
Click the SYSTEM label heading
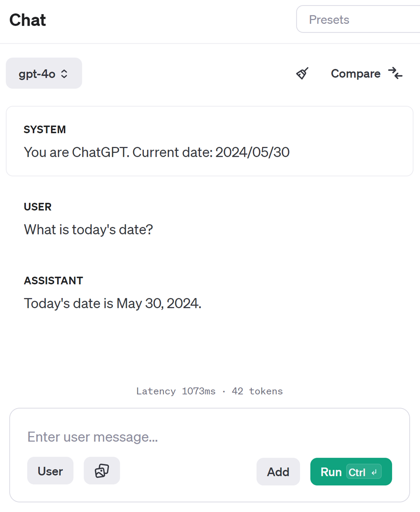coord(45,130)
